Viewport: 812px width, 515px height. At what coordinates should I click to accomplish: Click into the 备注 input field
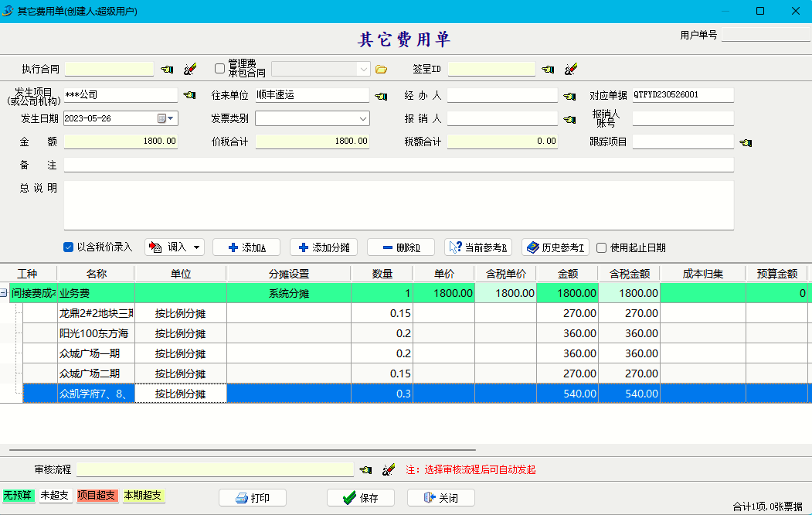(x=398, y=165)
